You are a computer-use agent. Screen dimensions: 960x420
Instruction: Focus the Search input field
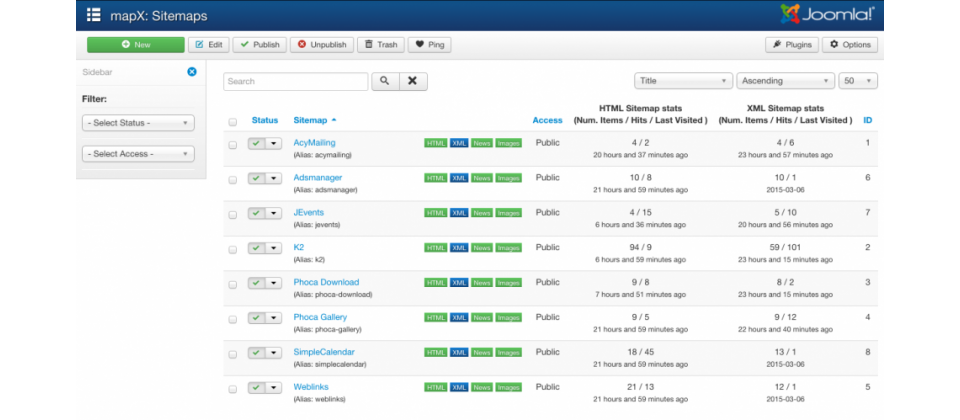pyautogui.click(x=296, y=81)
